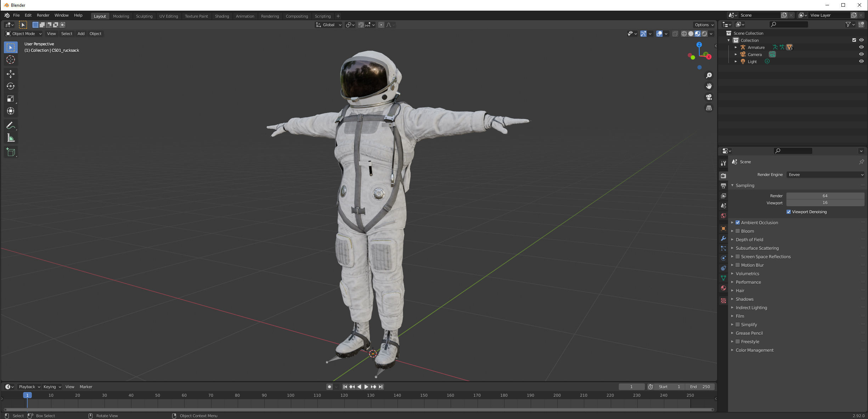Screen dimensions: 868x419
Task: Enable the Simplify checkbox
Action: (x=738, y=324)
